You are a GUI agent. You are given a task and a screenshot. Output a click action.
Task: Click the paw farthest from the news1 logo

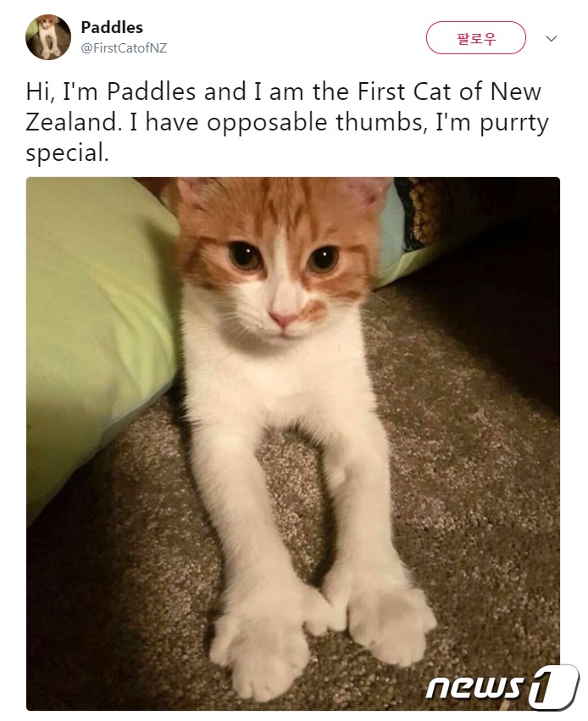pyautogui.click(x=263, y=645)
